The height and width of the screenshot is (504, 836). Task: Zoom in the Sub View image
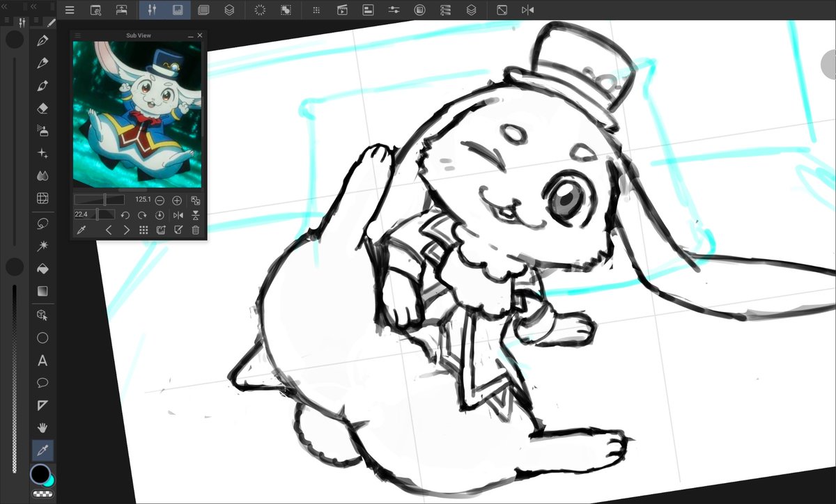177,200
